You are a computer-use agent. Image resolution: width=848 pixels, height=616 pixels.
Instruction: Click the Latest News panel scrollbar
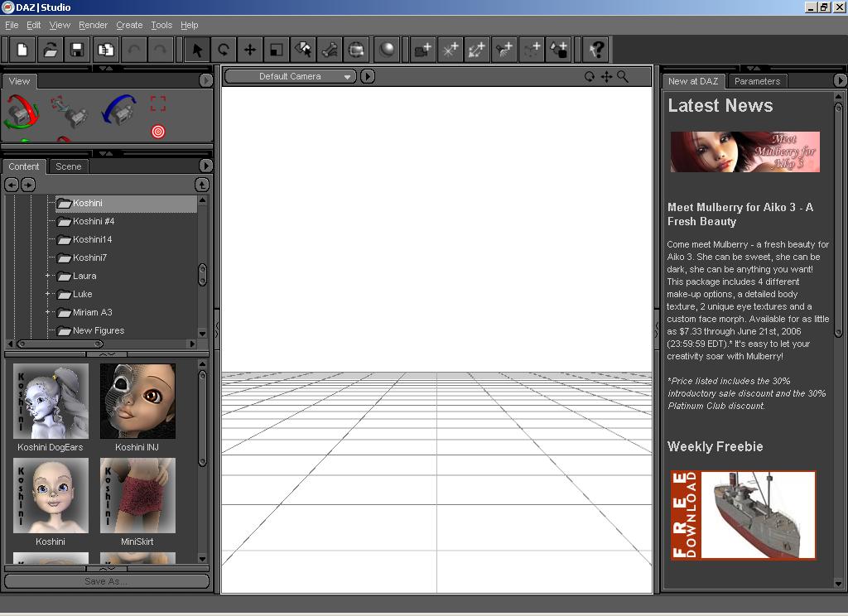coord(839,221)
